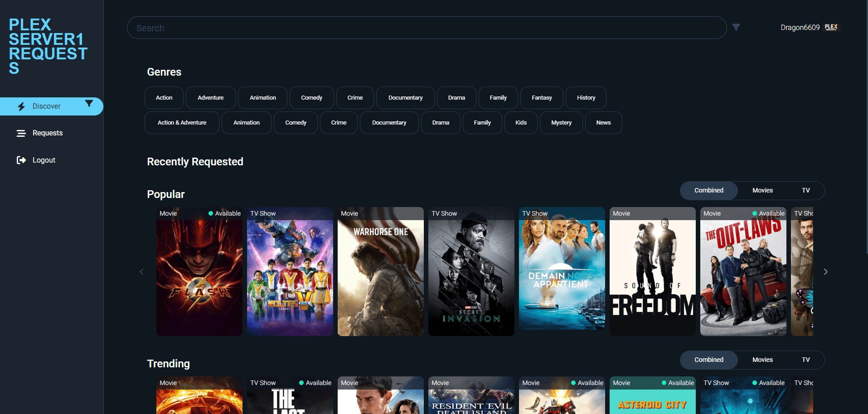Browse the Fantasy movie genre
The height and width of the screenshot is (414, 868).
click(542, 98)
